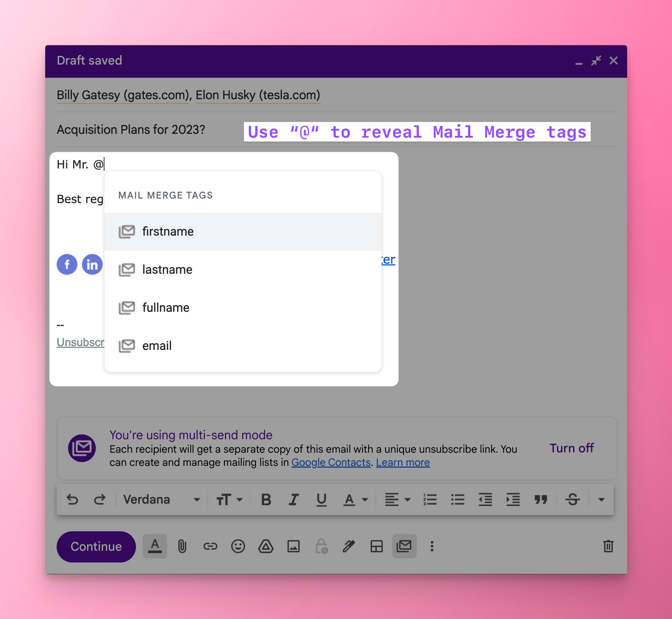Screen dimensions: 672x619
Task: Expand more formatting options arrow
Action: [601, 500]
